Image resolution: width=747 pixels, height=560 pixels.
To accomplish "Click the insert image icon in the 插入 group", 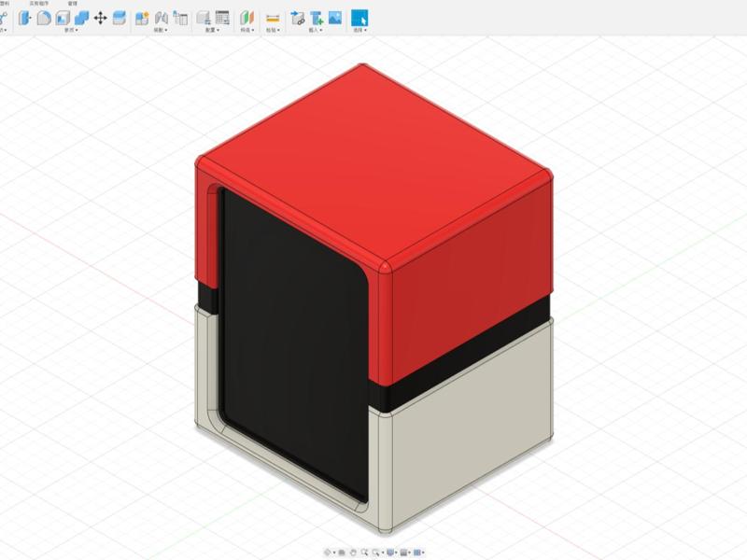I will tap(334, 17).
